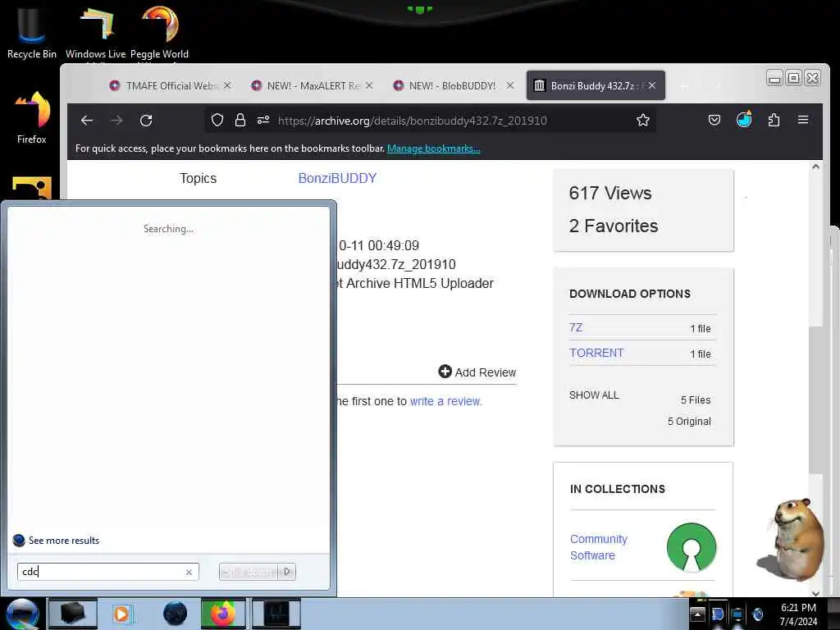Launch Peggle World desktop shortcut
The height and width of the screenshot is (630, 840).
160,32
